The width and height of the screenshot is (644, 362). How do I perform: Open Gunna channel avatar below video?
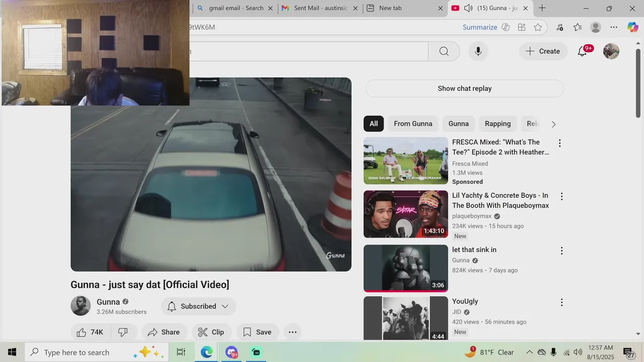point(80,306)
